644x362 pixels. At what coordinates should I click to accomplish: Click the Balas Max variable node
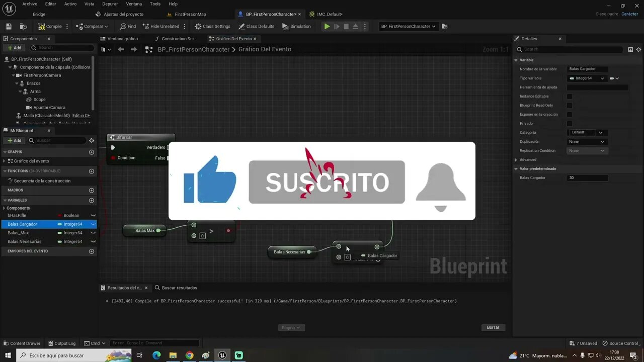144,230
